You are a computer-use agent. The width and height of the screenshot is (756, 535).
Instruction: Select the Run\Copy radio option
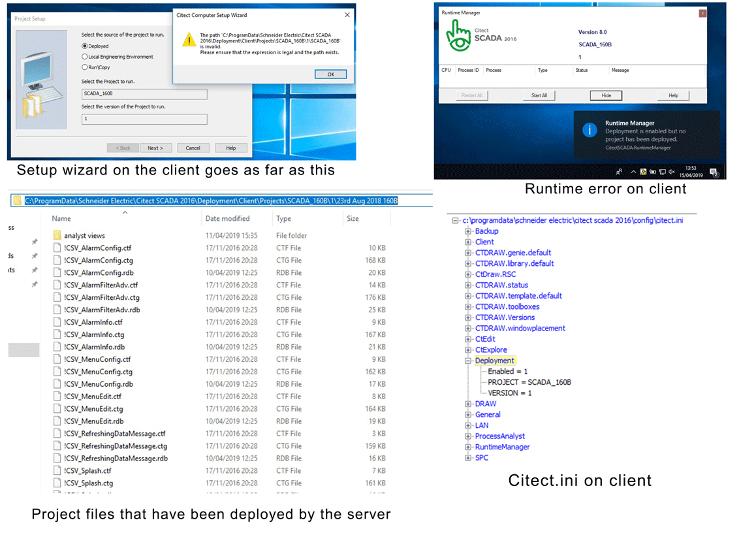[x=85, y=67]
